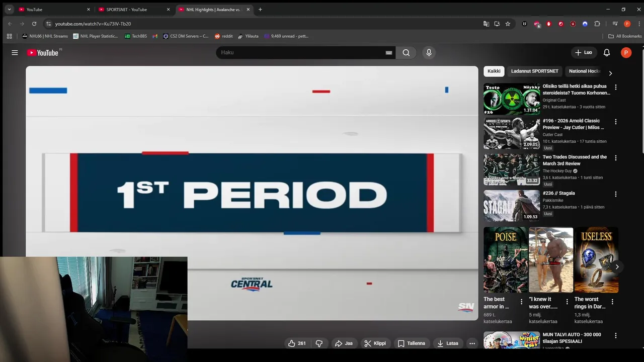The height and width of the screenshot is (362, 644).
Task: Open NHL Player Statistics bookmark
Action: (96, 36)
